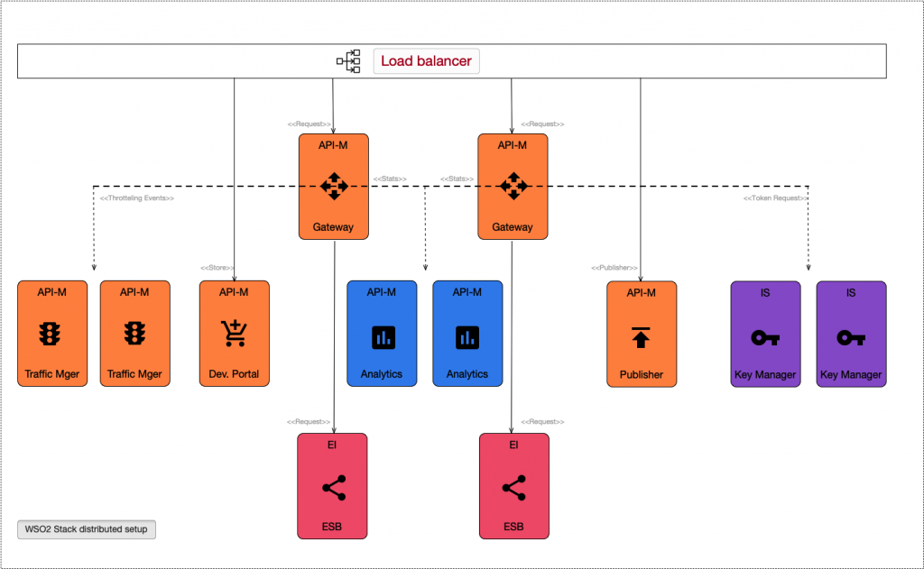Select the Stats label beside right Gateway

click(x=457, y=179)
